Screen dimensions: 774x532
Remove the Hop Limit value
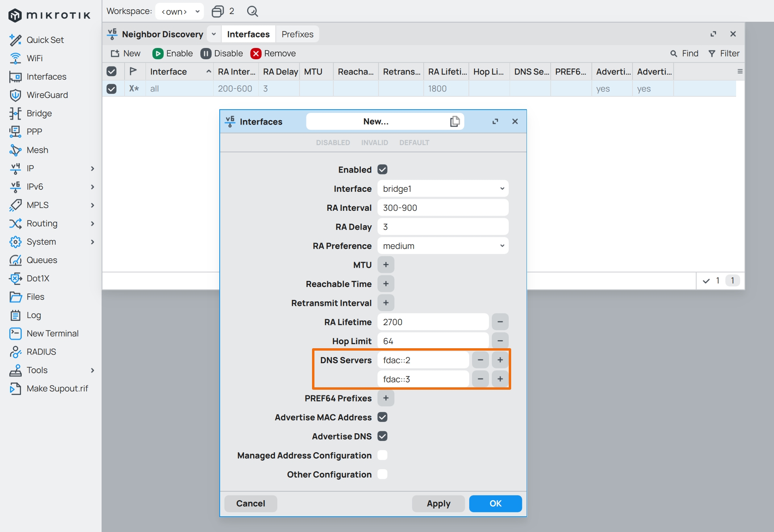[500, 341]
